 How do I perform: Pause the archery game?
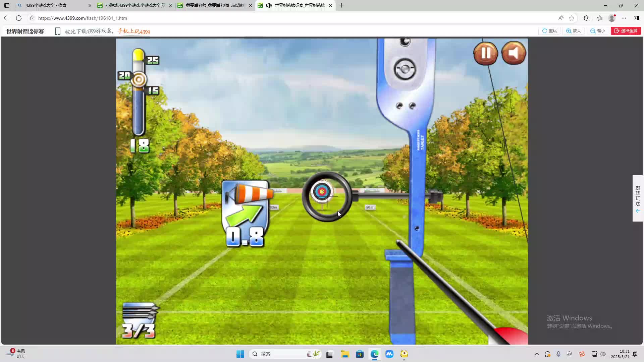tap(485, 53)
